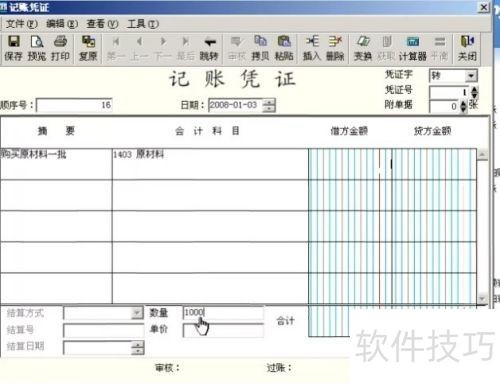Click the 粘贴 (Paste) toolbar icon

click(x=284, y=48)
